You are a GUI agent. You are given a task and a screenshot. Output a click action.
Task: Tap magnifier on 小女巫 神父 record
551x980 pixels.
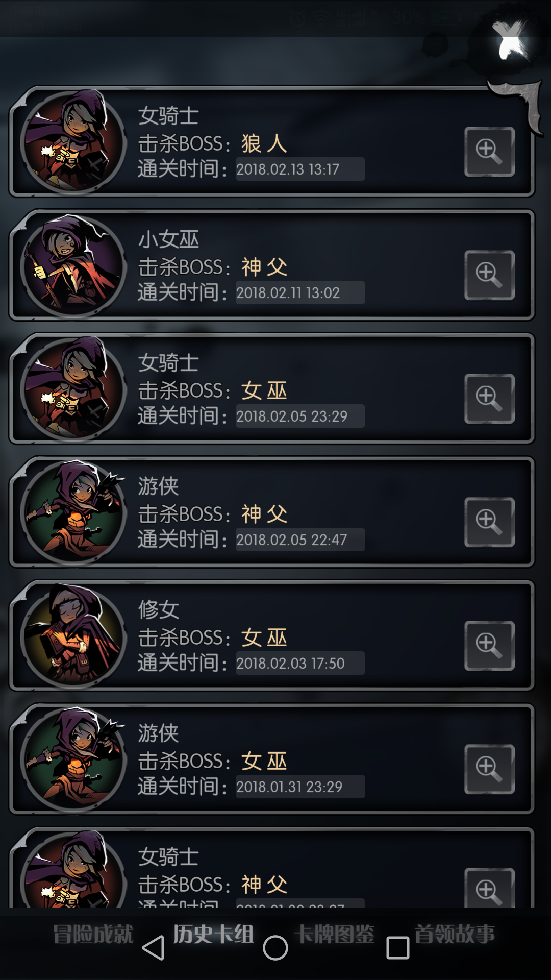pyautogui.click(x=489, y=275)
